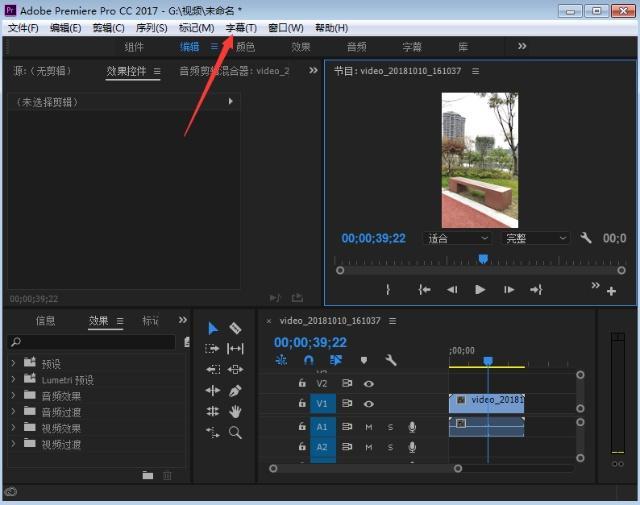
Task: Toggle lock on V1 track
Action: point(302,403)
